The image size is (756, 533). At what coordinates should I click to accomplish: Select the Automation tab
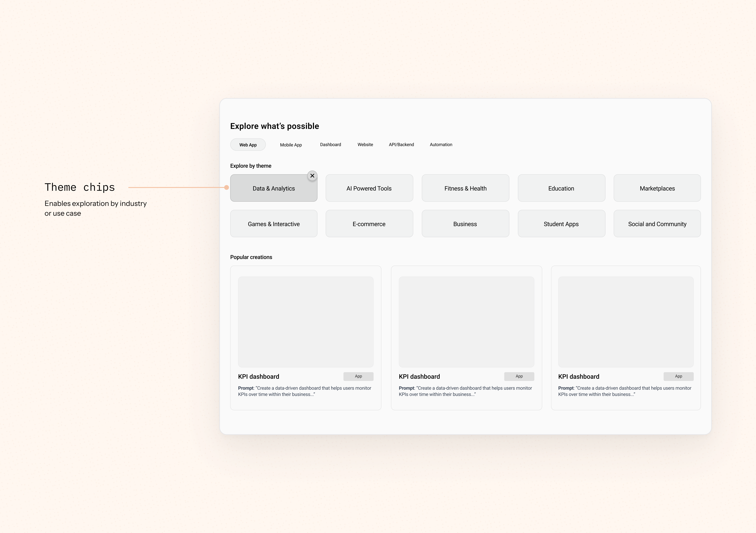(441, 145)
